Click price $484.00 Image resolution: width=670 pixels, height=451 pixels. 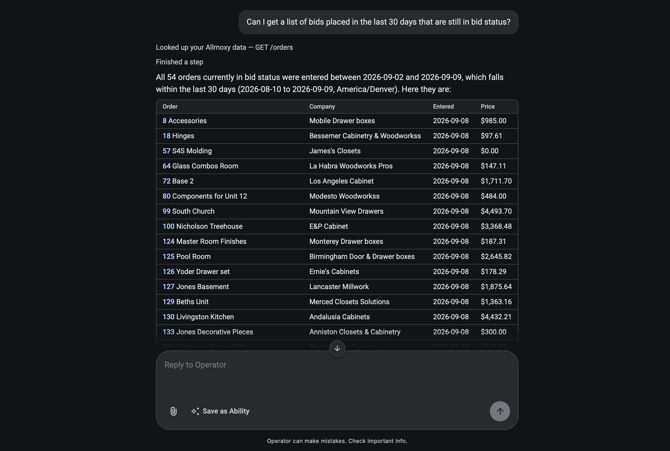point(494,196)
